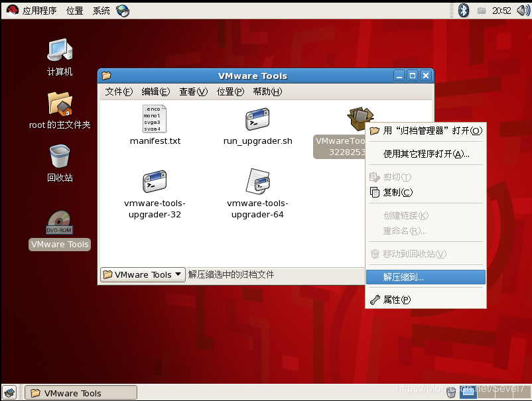The height and width of the screenshot is (401, 532).
Task: Click the vmware-tools-upgrader-32 file name
Action: click(x=155, y=209)
